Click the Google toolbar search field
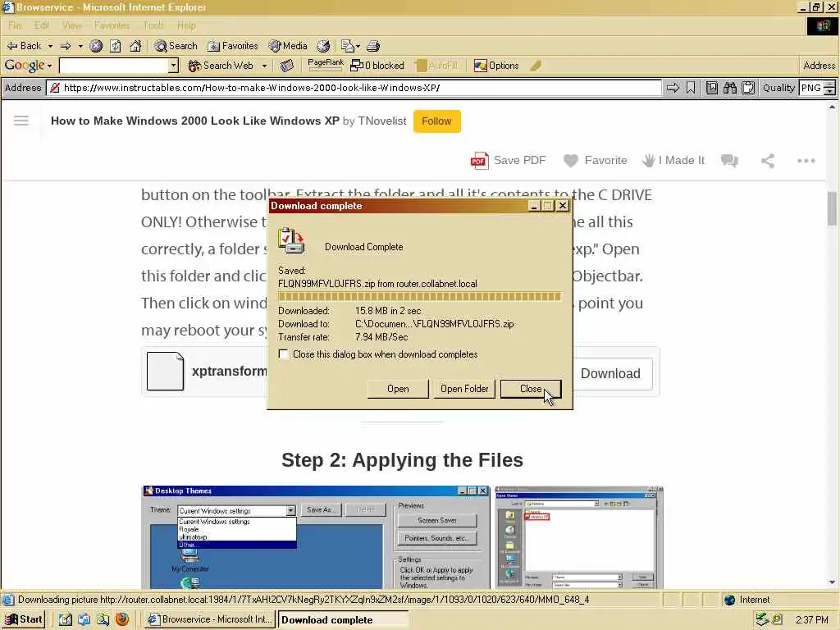This screenshot has width=840, height=630. (x=114, y=66)
